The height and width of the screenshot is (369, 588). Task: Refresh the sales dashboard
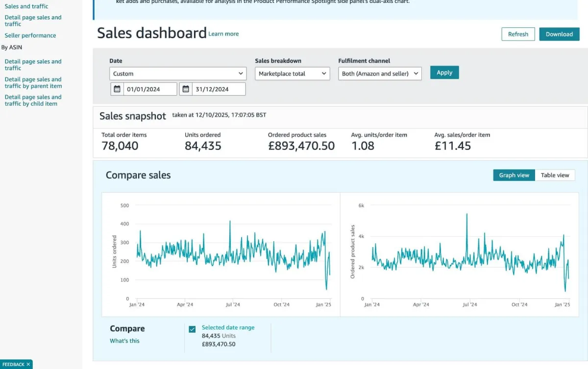pos(518,34)
